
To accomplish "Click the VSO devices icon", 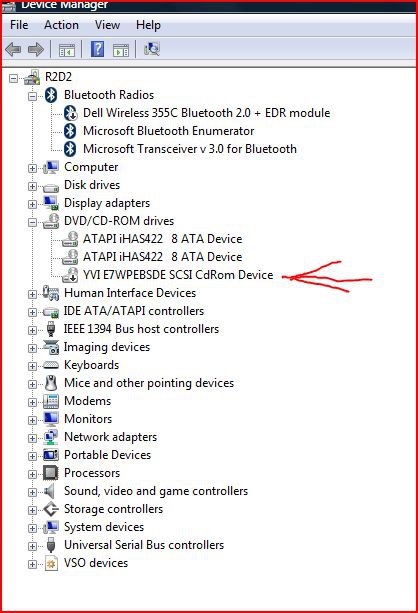I will point(51,563).
